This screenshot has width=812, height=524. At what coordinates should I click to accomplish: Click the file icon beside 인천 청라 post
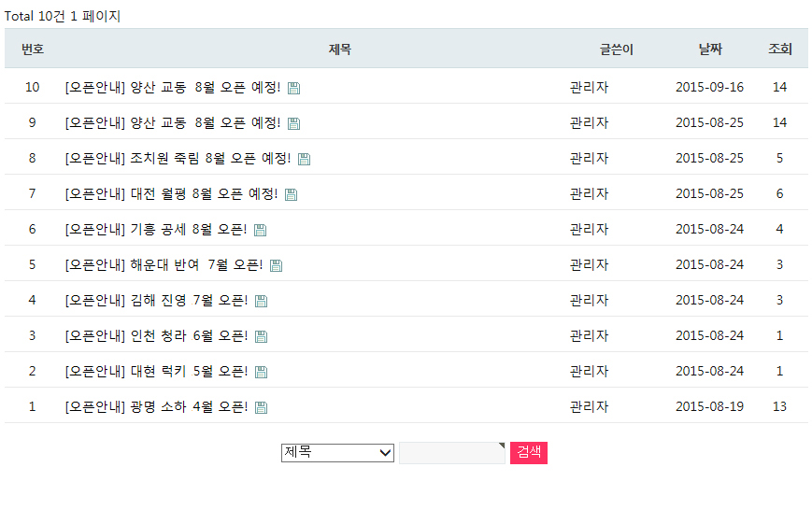(261, 336)
